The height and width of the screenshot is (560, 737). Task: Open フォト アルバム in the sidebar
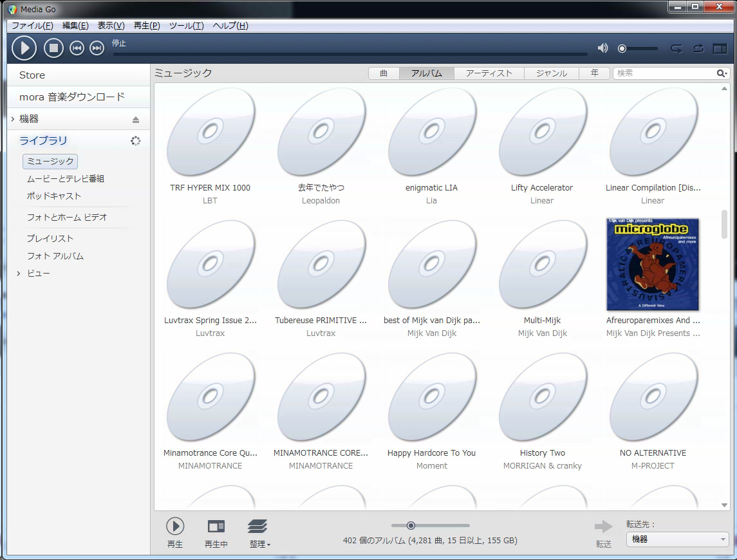(x=55, y=256)
